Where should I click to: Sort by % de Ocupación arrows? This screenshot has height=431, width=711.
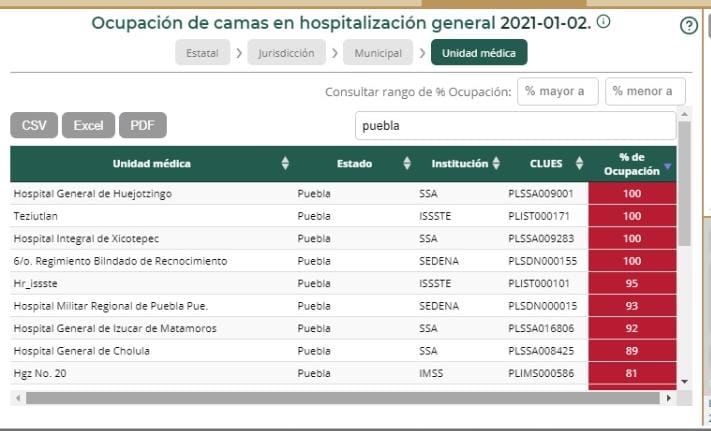pos(668,165)
